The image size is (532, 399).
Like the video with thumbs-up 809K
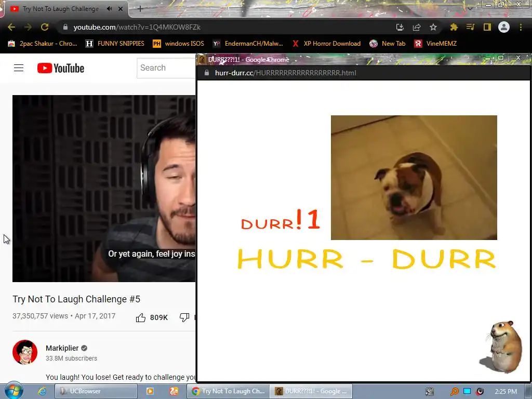pos(152,317)
